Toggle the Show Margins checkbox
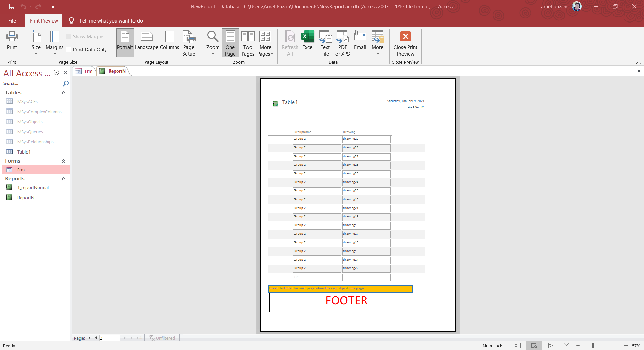 (68, 36)
